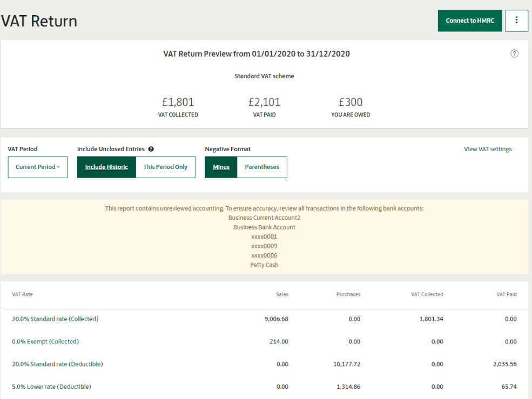The image size is (532, 399).
Task: Click the help question mark icon
Action: click(x=514, y=53)
